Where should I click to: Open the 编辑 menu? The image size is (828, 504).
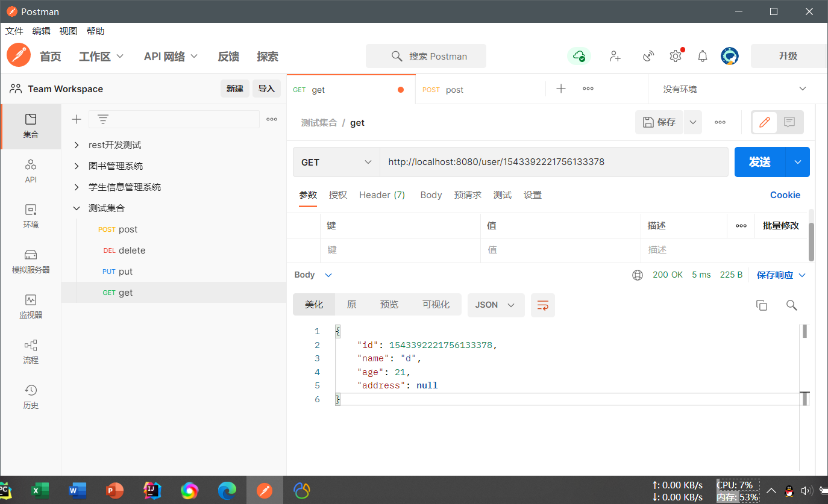[x=42, y=31]
